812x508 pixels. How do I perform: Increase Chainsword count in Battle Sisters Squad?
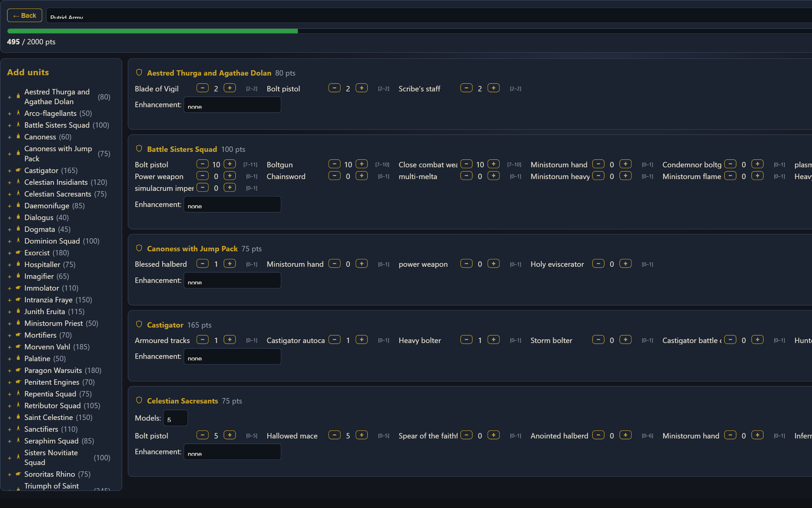tap(362, 176)
